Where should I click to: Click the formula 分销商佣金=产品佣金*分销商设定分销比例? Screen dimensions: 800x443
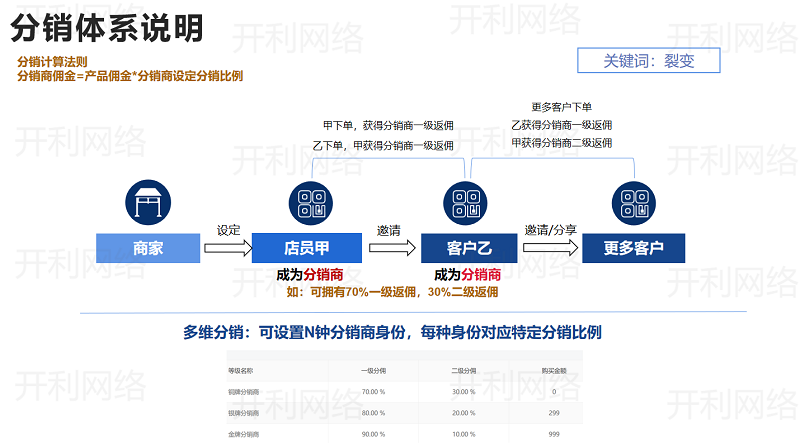pyautogui.click(x=130, y=76)
